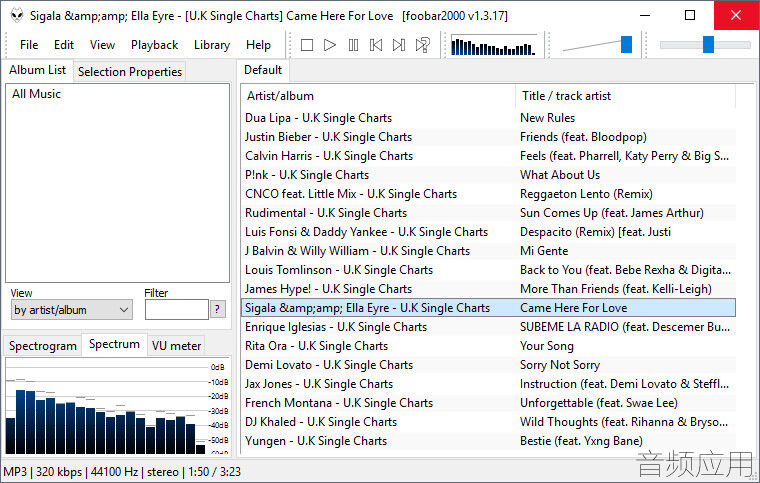Select the DJ Khaled playlist row
The image size is (760, 483).
coord(489,422)
